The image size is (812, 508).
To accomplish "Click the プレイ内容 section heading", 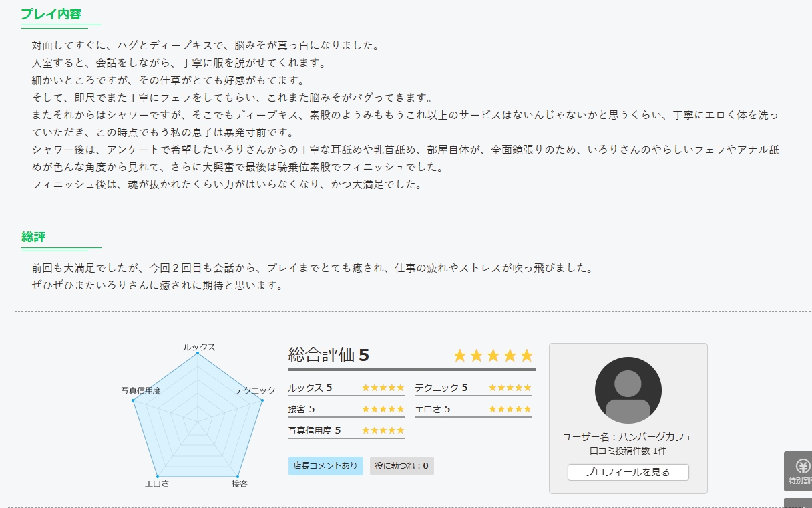I will click(x=51, y=14).
